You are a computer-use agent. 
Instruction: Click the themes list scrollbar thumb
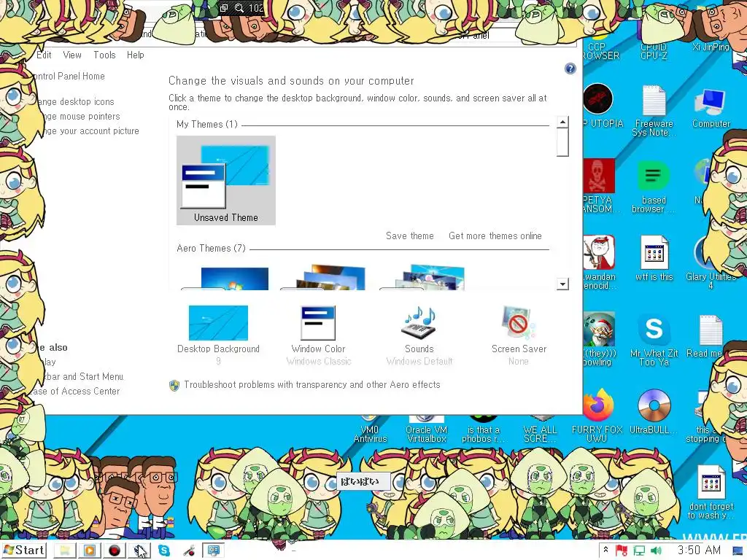click(x=562, y=142)
